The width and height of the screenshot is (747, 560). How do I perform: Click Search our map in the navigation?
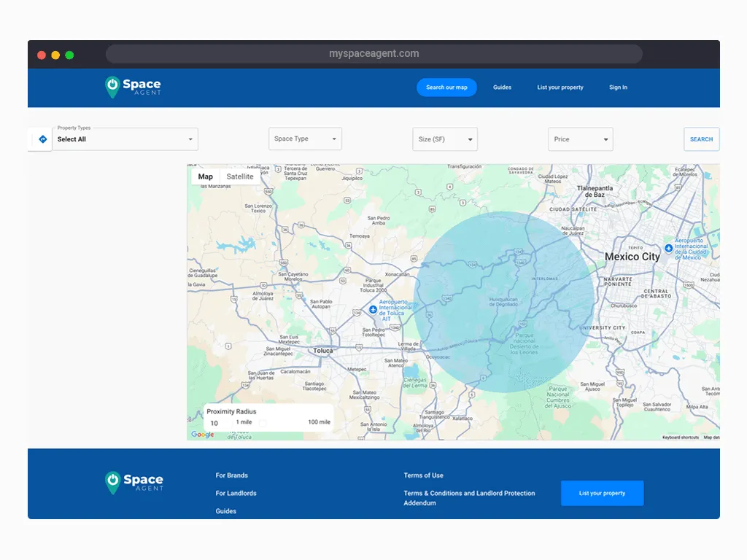coord(446,87)
